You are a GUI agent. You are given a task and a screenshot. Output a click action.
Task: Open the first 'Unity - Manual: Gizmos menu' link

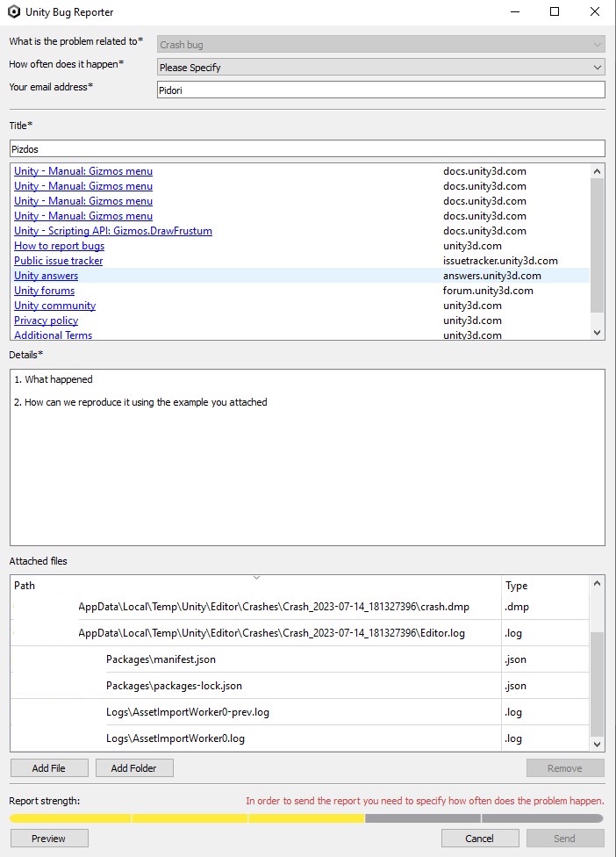[83, 171]
